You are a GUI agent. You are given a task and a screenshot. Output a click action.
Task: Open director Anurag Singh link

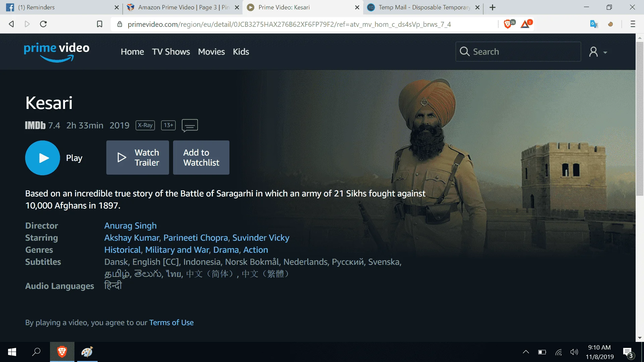(130, 226)
